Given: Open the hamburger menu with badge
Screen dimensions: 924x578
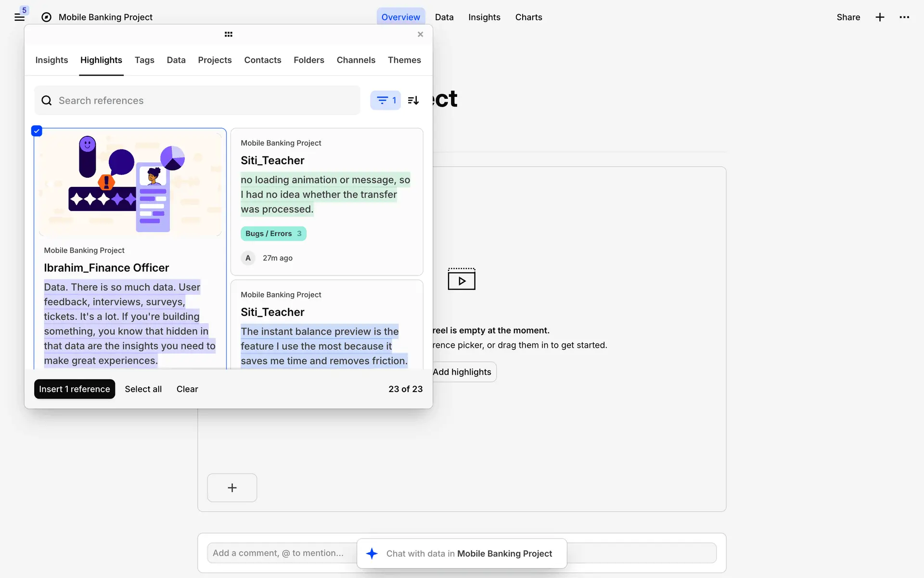Looking at the screenshot, I should [19, 17].
